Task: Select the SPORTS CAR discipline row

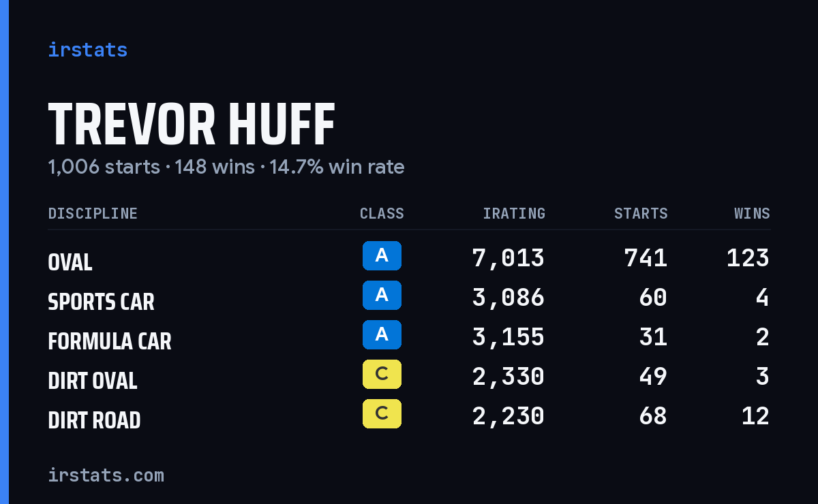Action: tap(409, 298)
